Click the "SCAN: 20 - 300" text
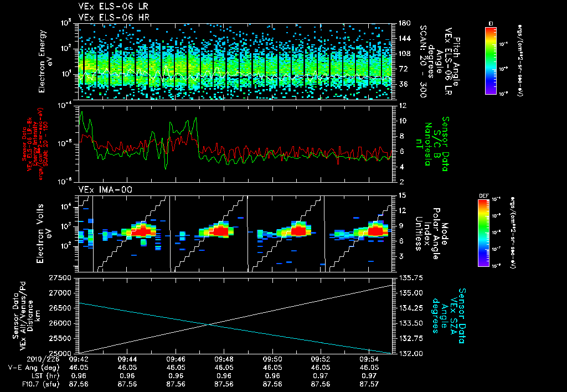The width and height of the screenshot is (567, 392). [x=422, y=61]
